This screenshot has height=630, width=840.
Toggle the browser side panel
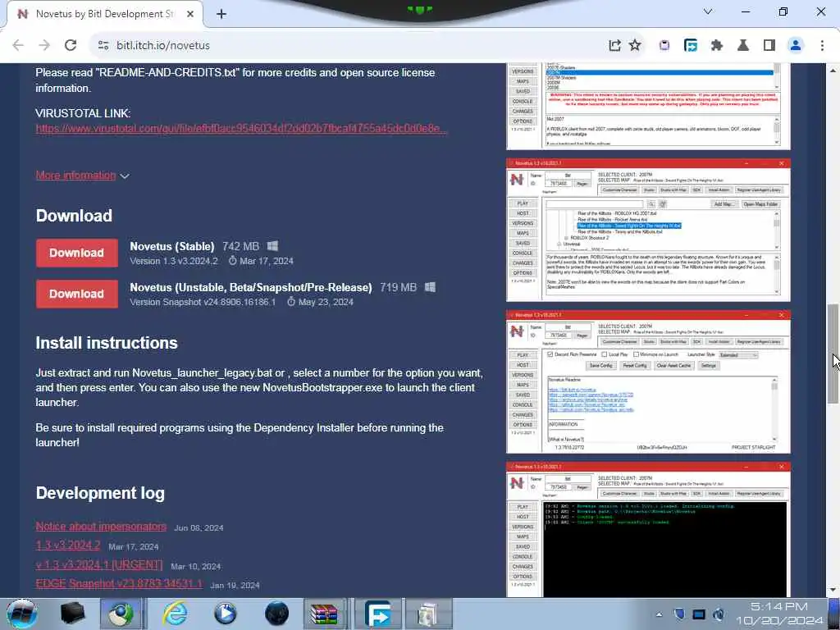[x=769, y=46]
